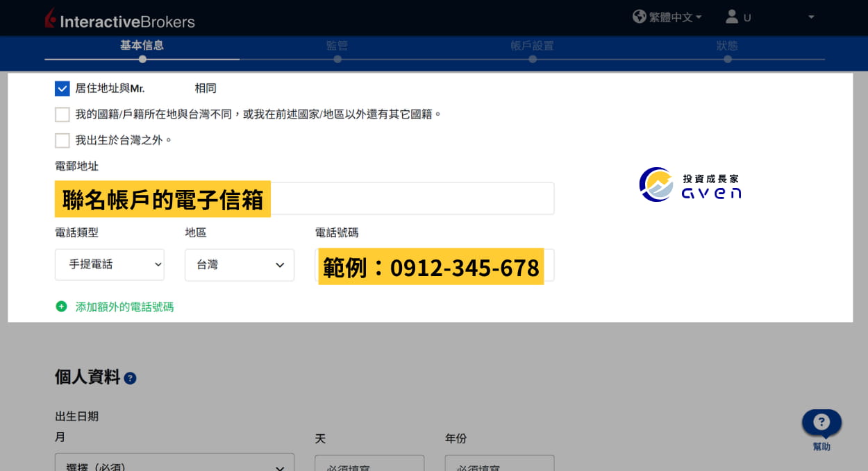The width and height of the screenshot is (868, 471).
Task: Click 添加額外的電話號碼 link
Action: coord(124,307)
